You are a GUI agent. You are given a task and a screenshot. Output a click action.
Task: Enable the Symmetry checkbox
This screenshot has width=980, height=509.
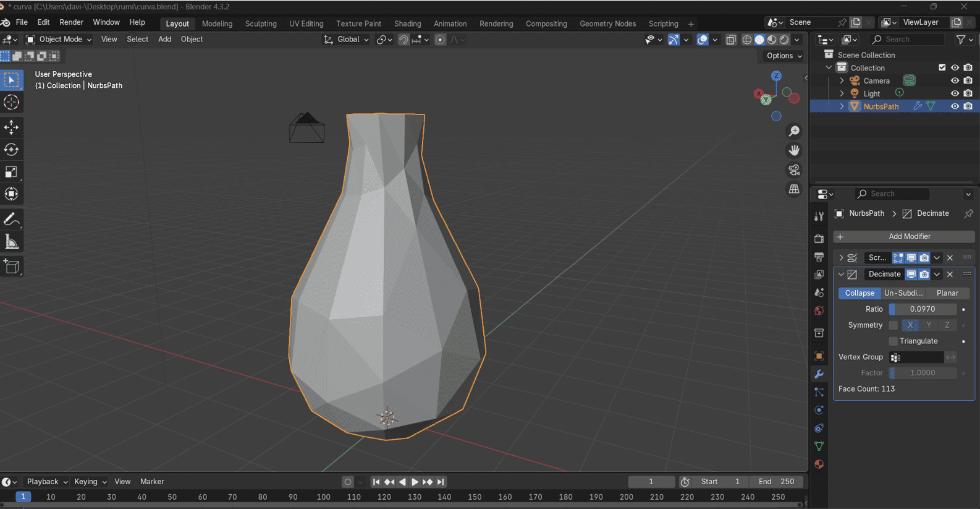click(x=893, y=325)
